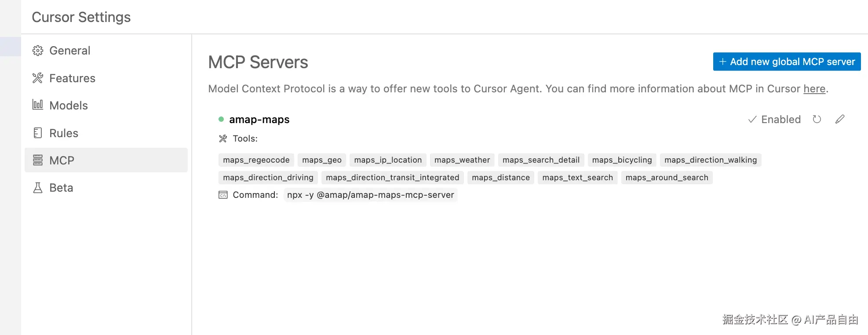Click the Features tools icon
Screen dimensions: 868x335
tap(38, 78)
